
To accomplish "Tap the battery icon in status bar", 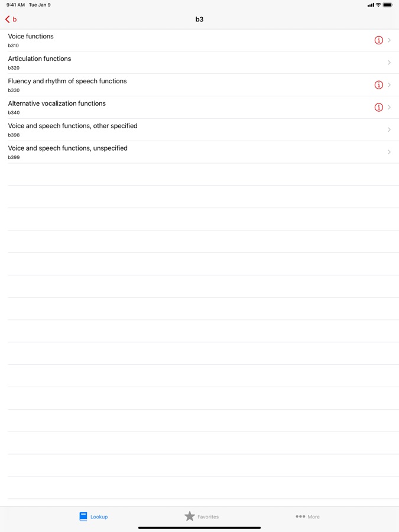I will pos(388,5).
